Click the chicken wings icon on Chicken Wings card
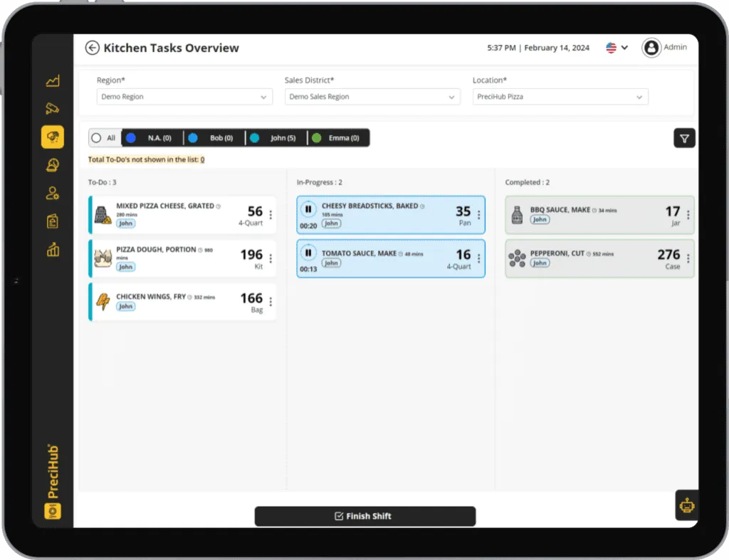 [x=103, y=302]
